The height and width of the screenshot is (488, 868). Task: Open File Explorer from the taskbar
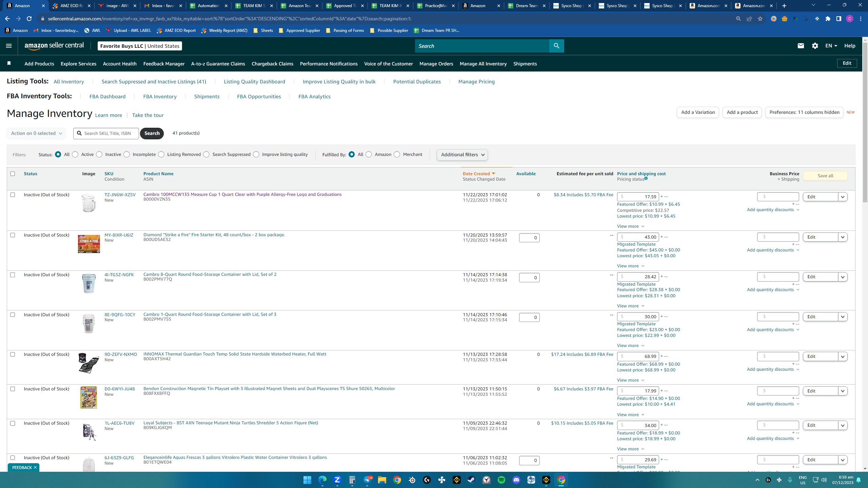382,480
